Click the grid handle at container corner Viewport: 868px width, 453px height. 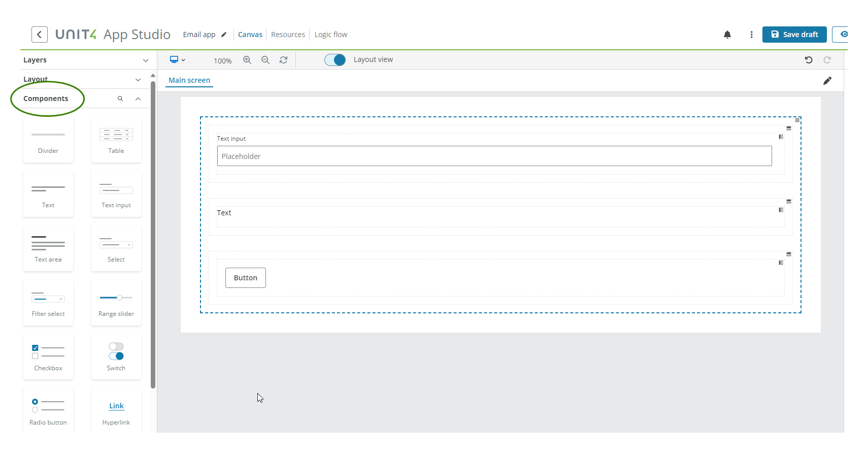click(x=797, y=120)
